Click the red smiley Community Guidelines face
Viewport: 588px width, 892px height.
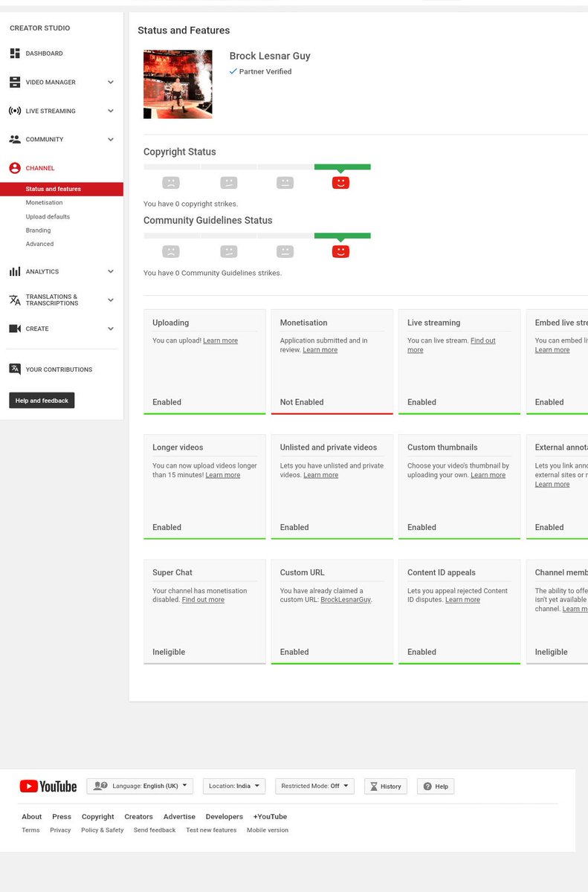click(x=340, y=251)
